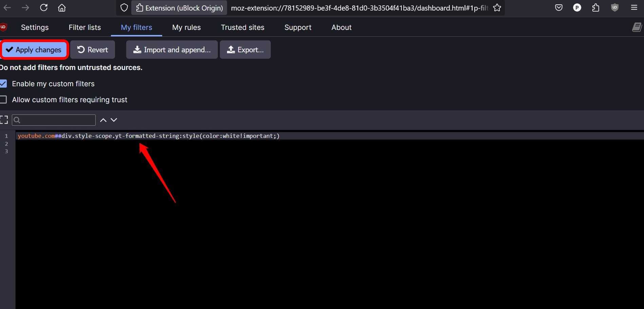Image resolution: width=644 pixels, height=309 pixels.
Task: Go back with the browser back arrow
Action: point(7,7)
